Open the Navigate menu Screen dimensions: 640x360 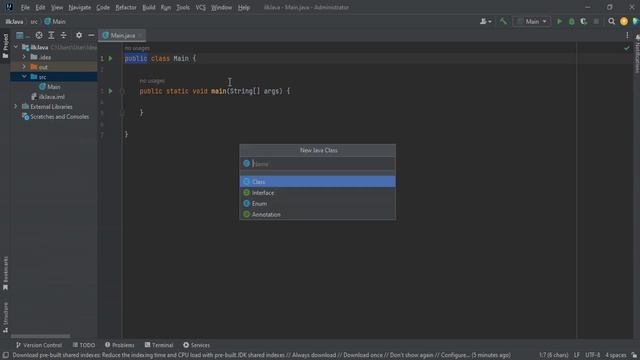tap(80, 7)
